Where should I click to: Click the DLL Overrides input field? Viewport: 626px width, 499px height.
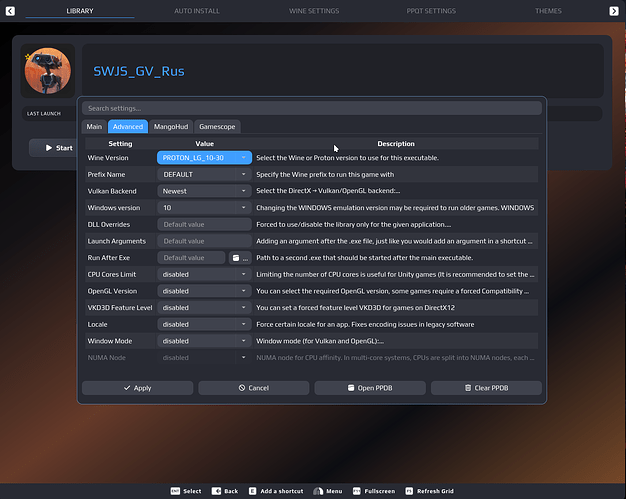point(204,224)
